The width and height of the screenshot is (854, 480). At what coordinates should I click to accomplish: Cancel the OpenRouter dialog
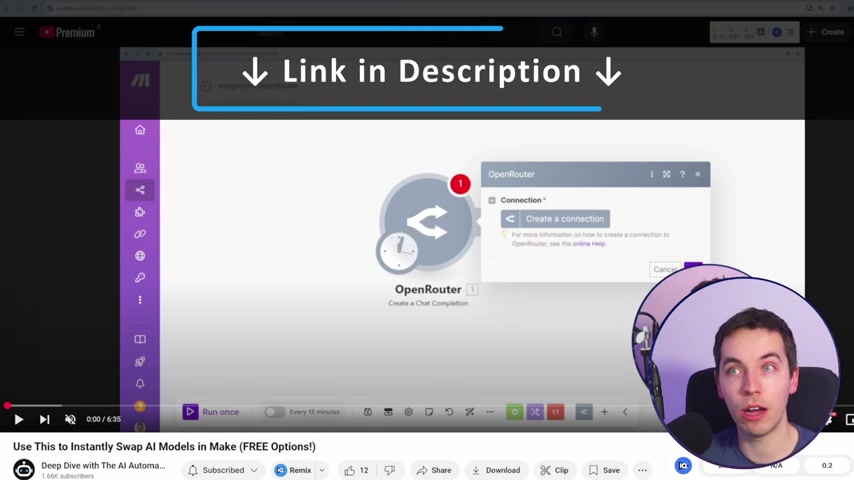coord(664,269)
